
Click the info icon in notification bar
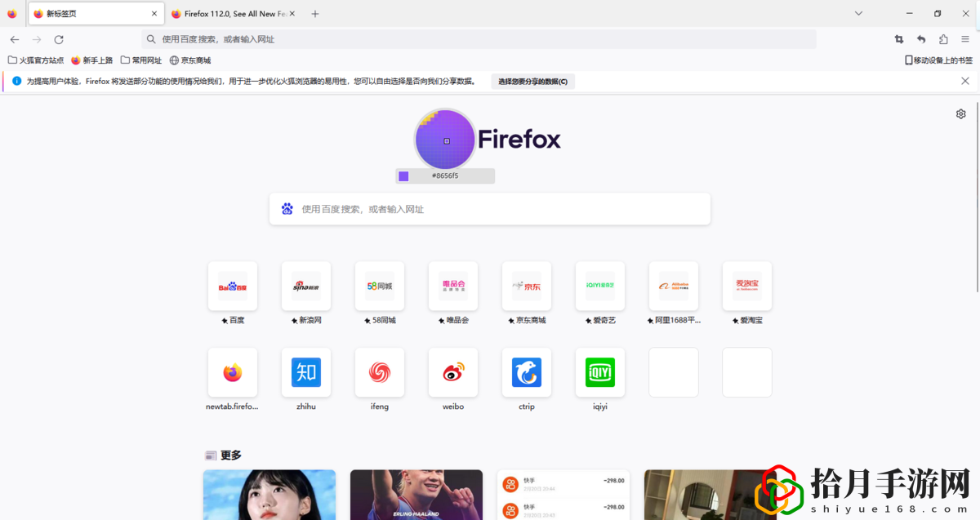click(x=16, y=81)
